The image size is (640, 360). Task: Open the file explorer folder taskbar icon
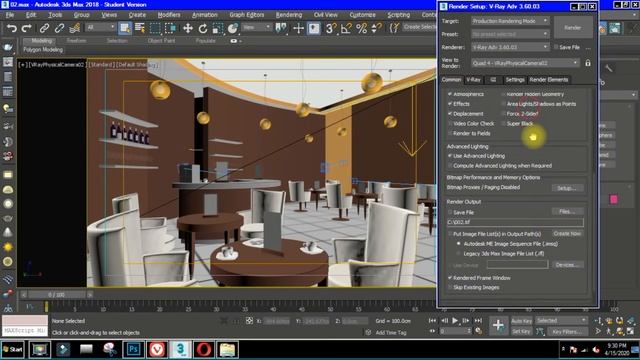[x=227, y=349]
